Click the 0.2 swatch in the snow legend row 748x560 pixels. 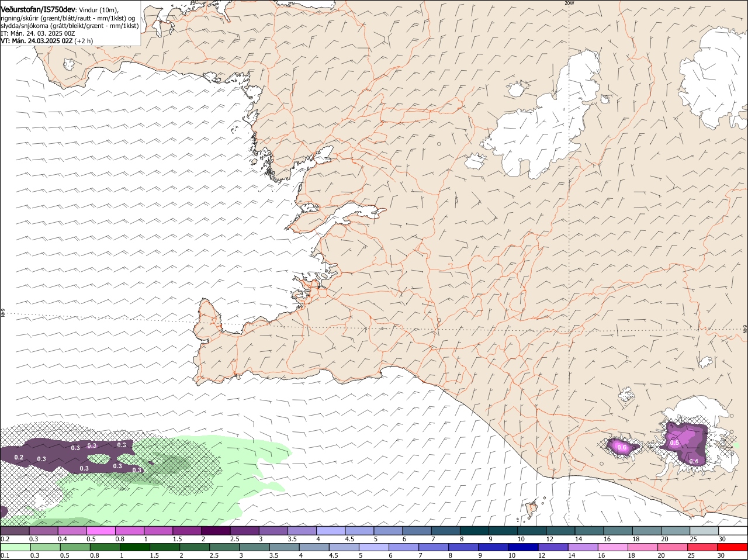pyautogui.click(x=15, y=531)
